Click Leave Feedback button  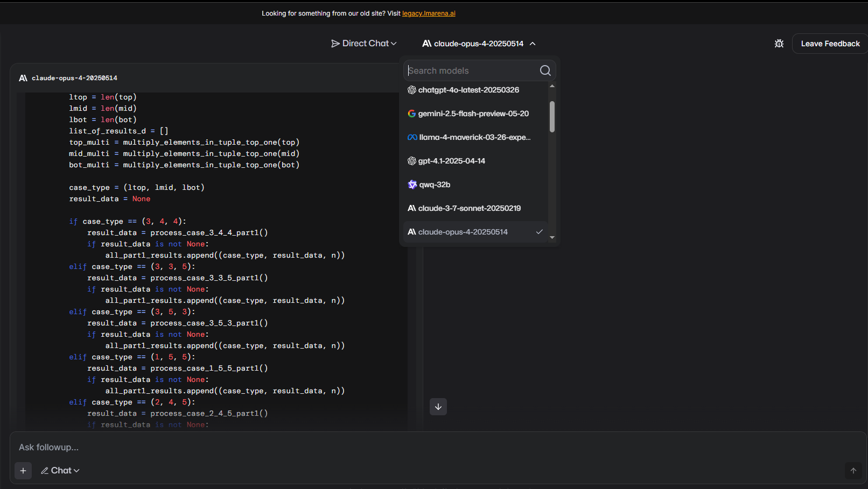(830, 44)
